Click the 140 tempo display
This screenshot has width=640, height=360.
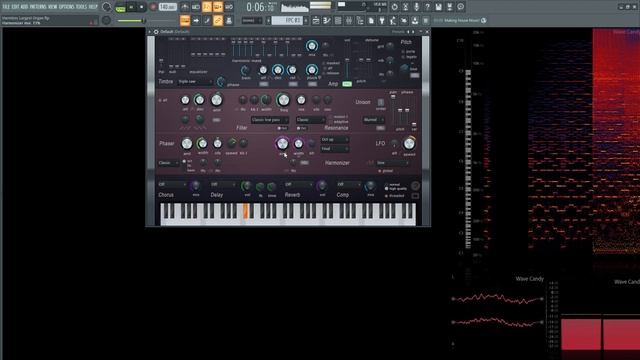coord(167,7)
